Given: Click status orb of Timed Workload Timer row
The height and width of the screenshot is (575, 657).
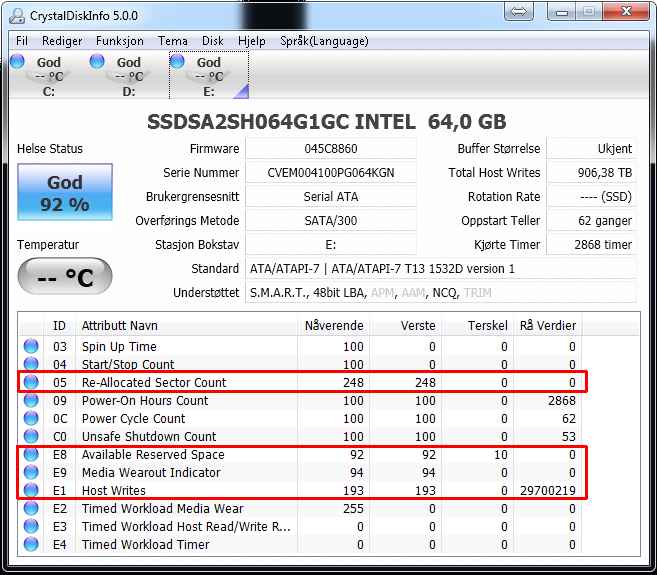Looking at the screenshot, I should (x=31, y=544).
